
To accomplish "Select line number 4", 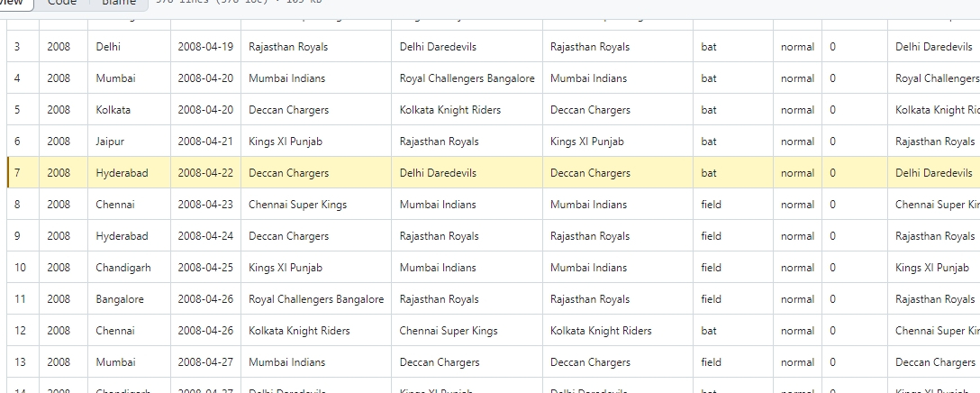I will click(23, 78).
